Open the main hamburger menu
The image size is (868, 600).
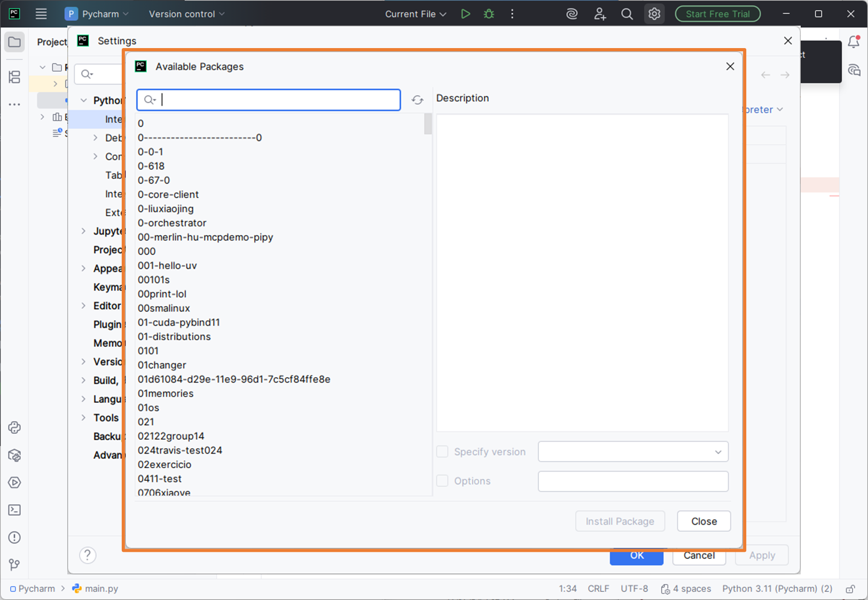[x=41, y=14]
